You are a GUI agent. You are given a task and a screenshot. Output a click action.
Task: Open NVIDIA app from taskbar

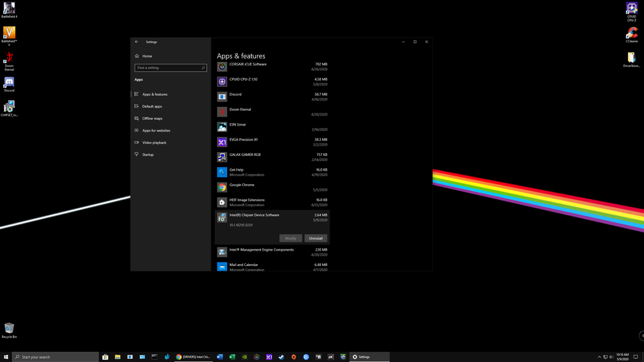pyautogui.click(x=244, y=357)
